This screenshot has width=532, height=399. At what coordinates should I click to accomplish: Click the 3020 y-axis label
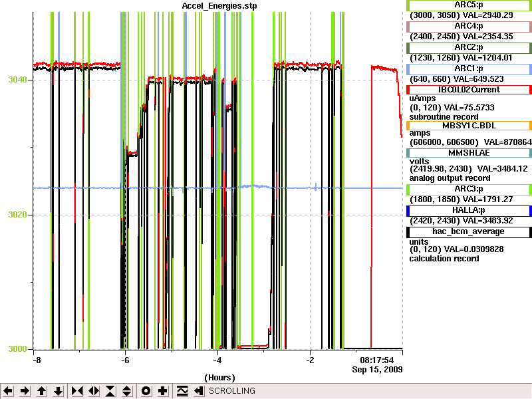click(18, 215)
